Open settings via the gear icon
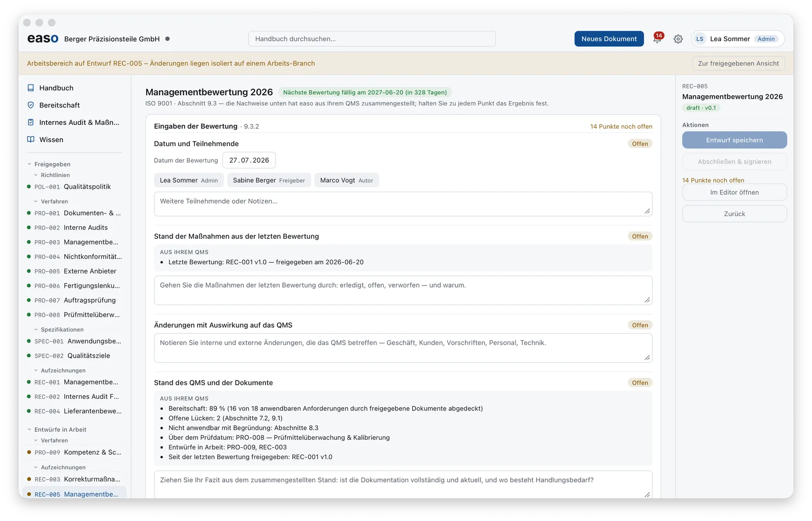The height and width of the screenshot is (521, 812). pyautogui.click(x=678, y=39)
